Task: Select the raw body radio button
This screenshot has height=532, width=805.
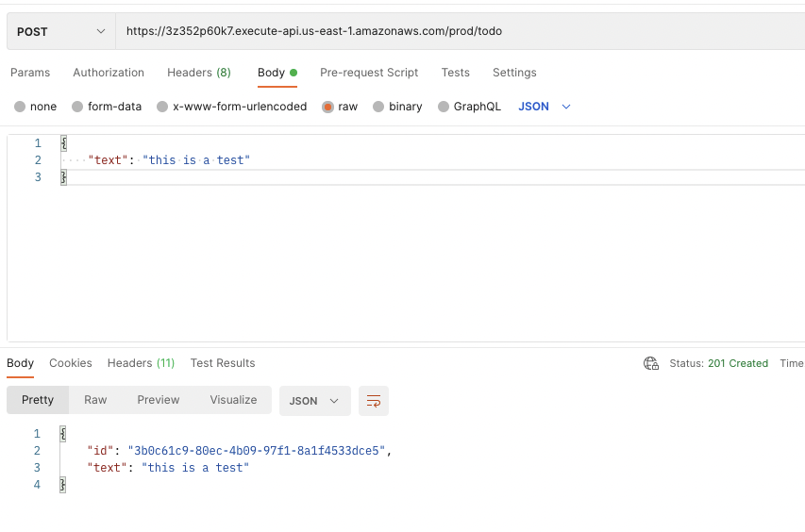Action: click(328, 107)
